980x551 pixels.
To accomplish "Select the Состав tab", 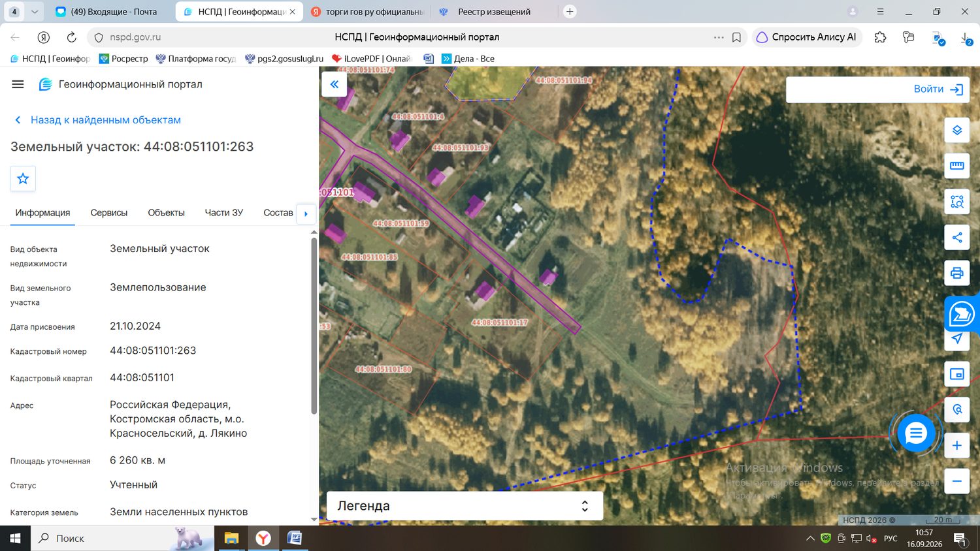I will tap(278, 213).
